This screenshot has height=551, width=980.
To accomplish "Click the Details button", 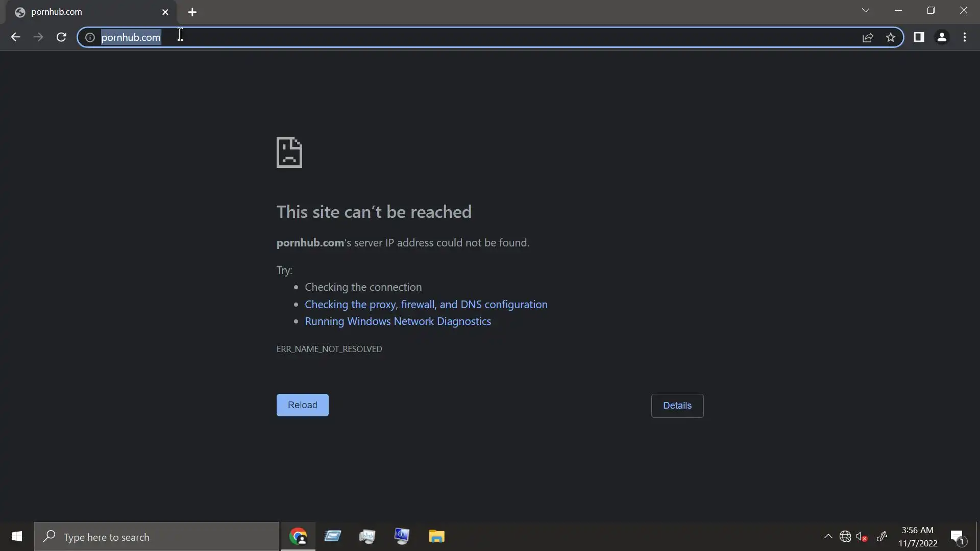I will point(677,406).
